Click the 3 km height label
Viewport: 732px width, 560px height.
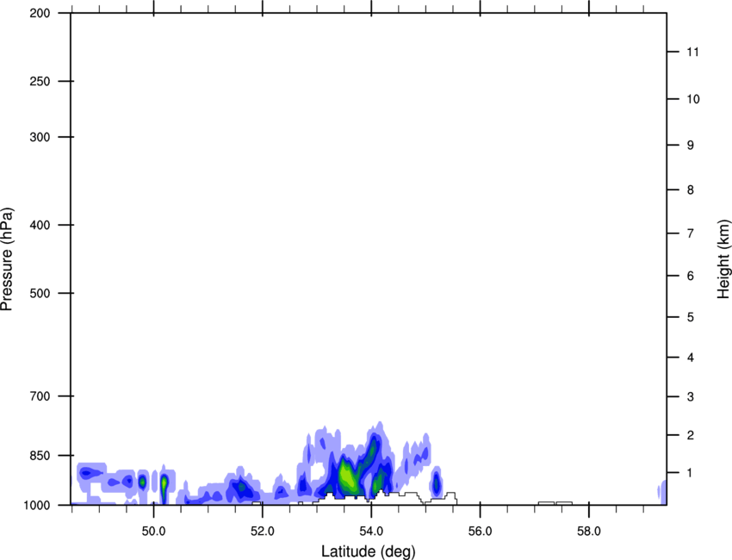(x=691, y=396)
